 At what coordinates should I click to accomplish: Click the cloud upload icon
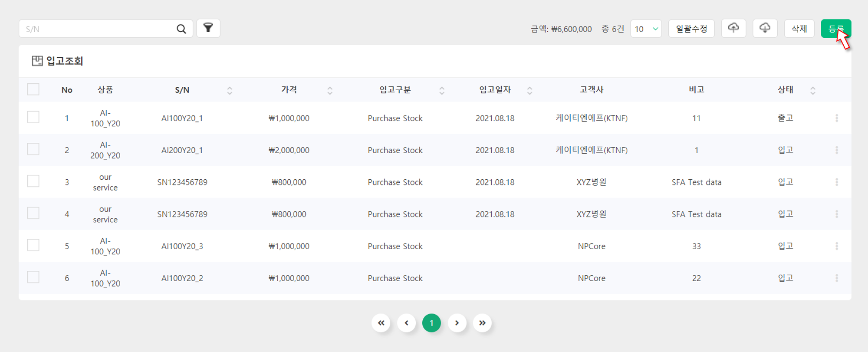point(733,28)
